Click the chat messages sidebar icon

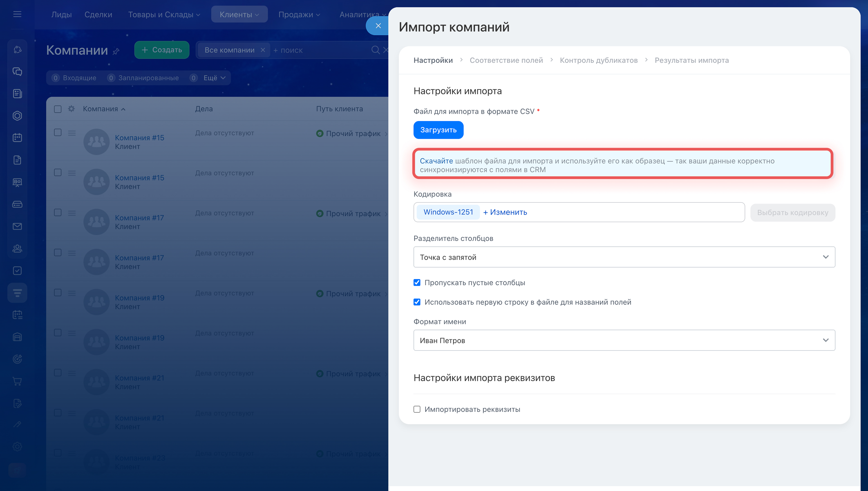(x=17, y=71)
